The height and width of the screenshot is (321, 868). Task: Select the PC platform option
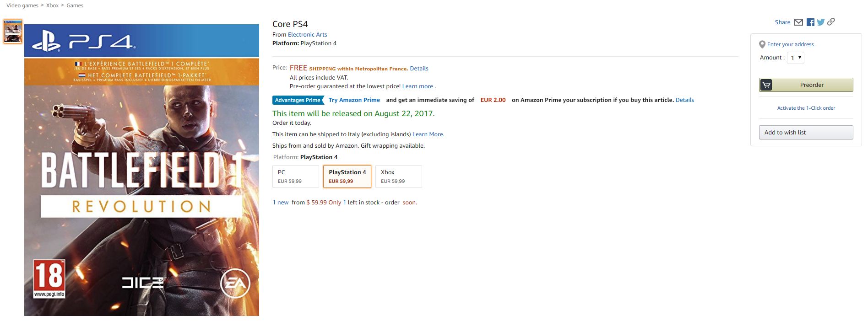pyautogui.click(x=295, y=177)
